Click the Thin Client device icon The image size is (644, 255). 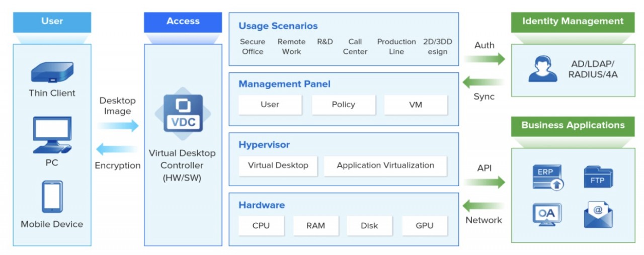click(52, 72)
